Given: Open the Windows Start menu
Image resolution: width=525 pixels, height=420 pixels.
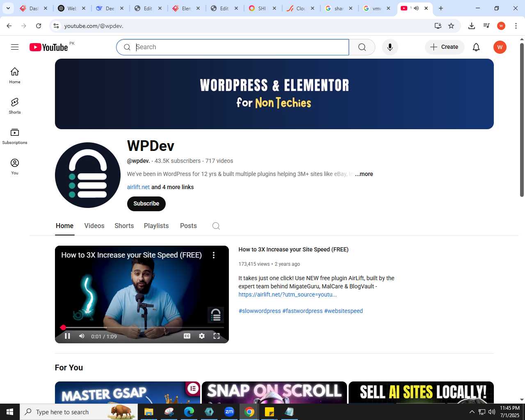Looking at the screenshot, I should tap(10, 412).
